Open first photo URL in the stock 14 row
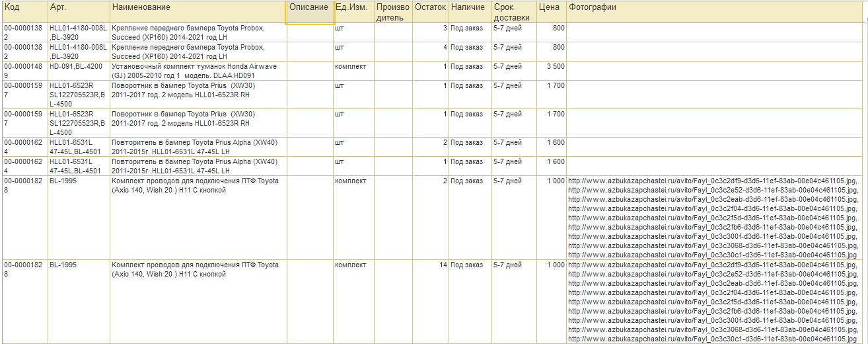This screenshot has width=868, height=344. pyautogui.click(x=712, y=265)
